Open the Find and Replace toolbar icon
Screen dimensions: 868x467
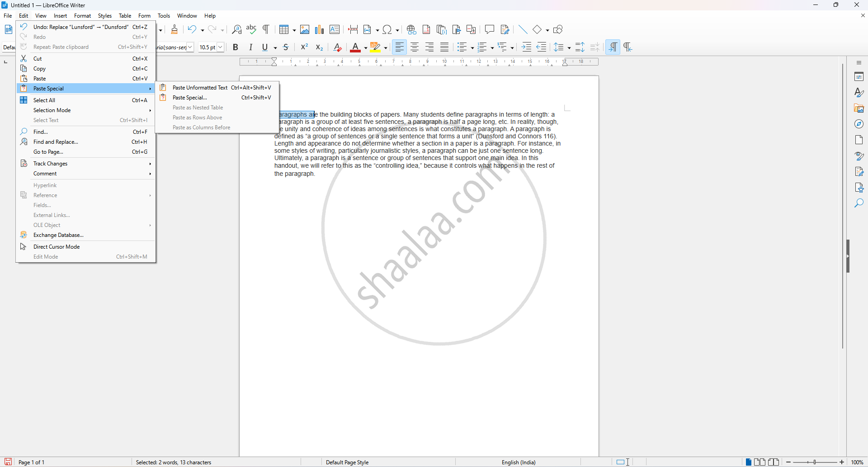point(236,30)
